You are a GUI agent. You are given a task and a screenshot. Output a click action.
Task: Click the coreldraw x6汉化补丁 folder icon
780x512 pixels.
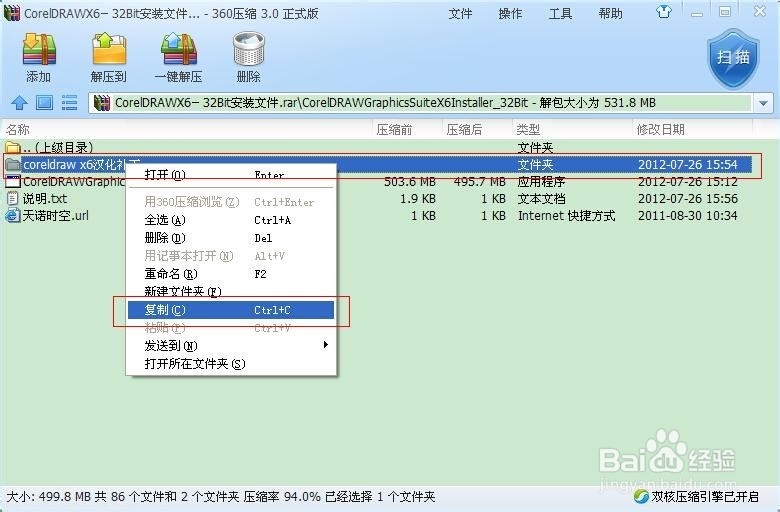13,164
